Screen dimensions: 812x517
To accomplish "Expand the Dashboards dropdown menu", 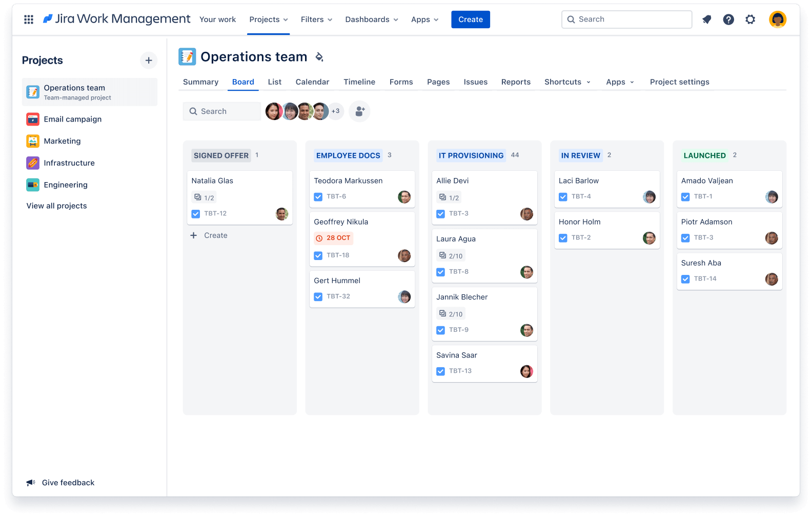I will 371,19.
